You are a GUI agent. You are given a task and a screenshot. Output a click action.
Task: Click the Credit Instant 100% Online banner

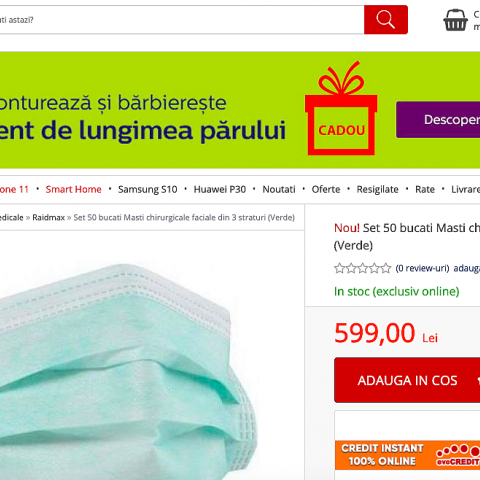(407, 455)
